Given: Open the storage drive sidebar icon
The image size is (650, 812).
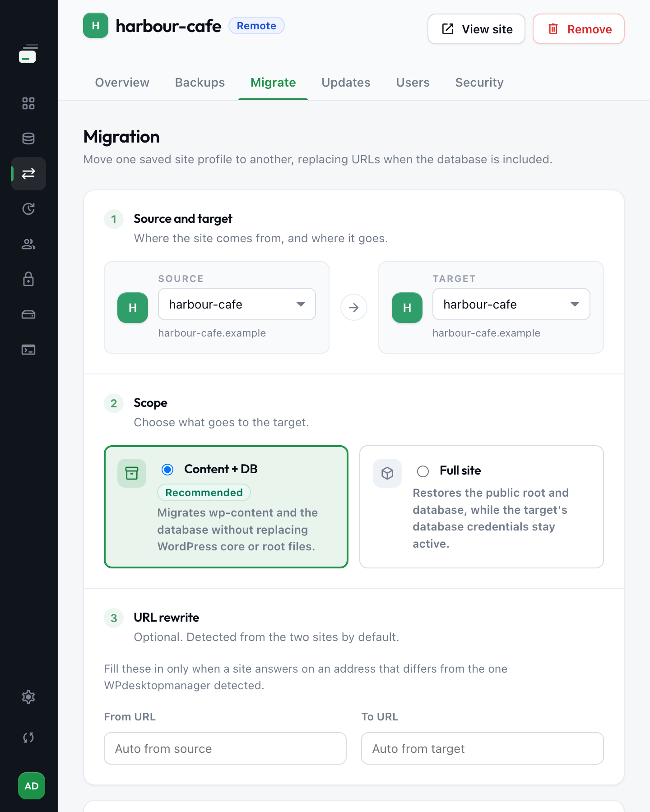Looking at the screenshot, I should (x=28, y=314).
